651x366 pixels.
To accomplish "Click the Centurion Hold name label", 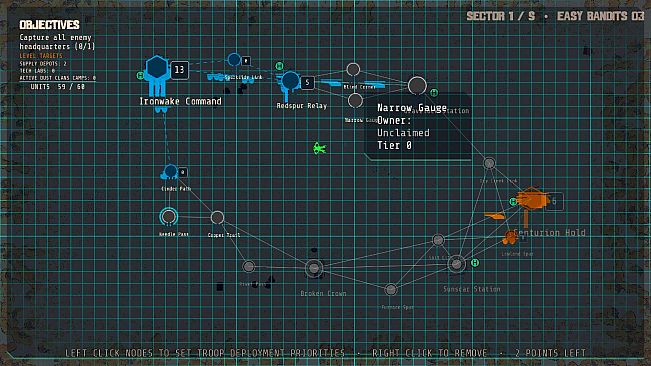I will coord(549,233).
